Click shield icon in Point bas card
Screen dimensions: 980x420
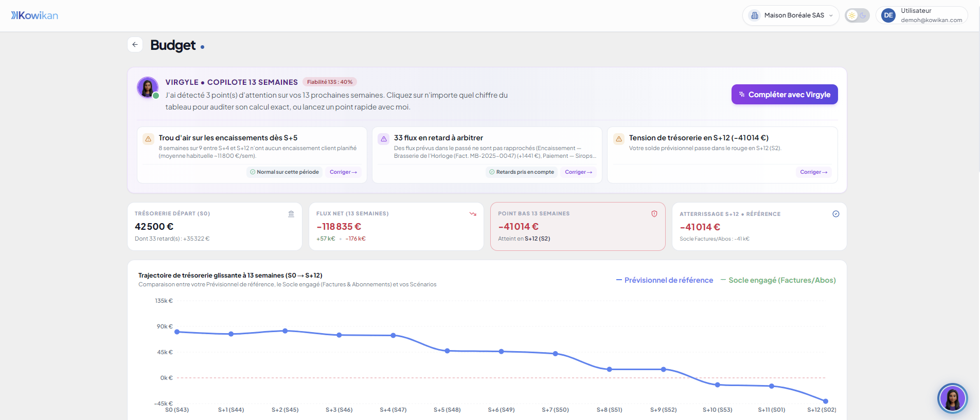[654, 214]
